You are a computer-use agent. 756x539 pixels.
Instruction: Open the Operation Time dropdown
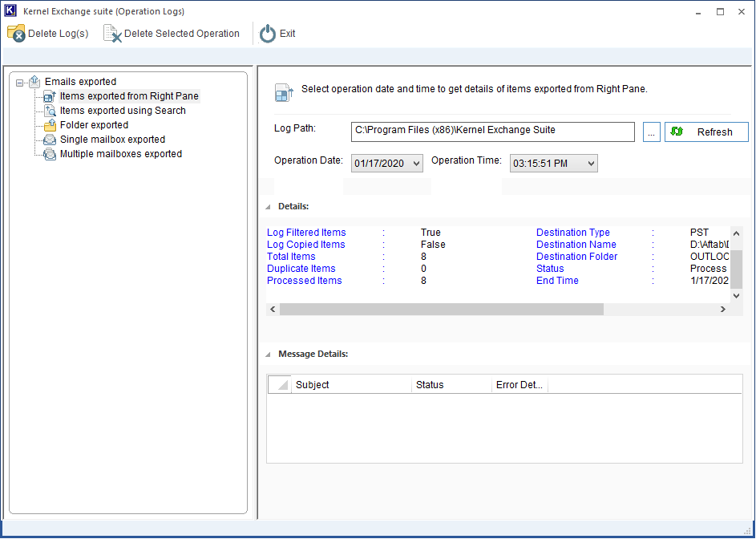coord(591,164)
